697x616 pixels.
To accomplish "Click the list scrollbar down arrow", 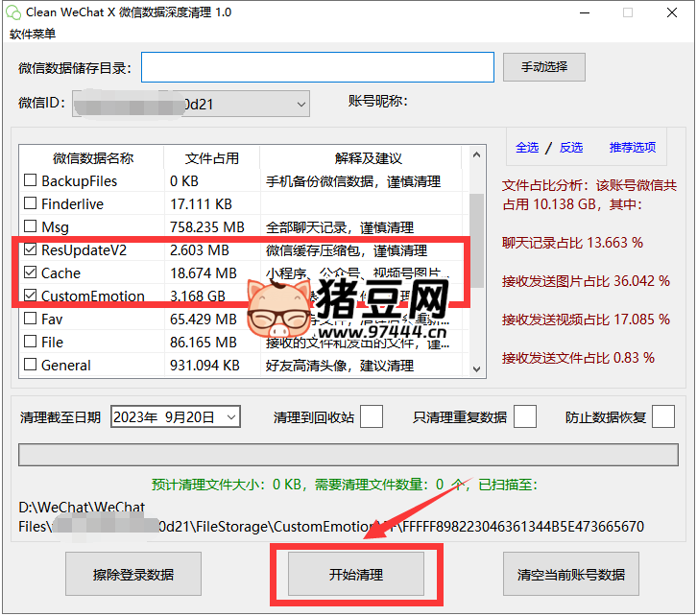I will tap(476, 369).
